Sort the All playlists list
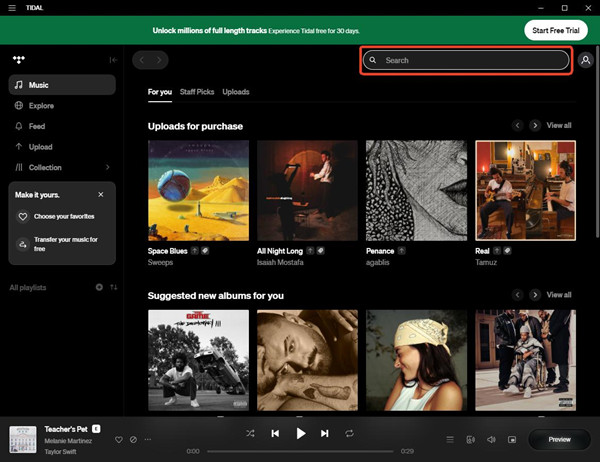Screen dimensions: 600x462 click(114, 287)
